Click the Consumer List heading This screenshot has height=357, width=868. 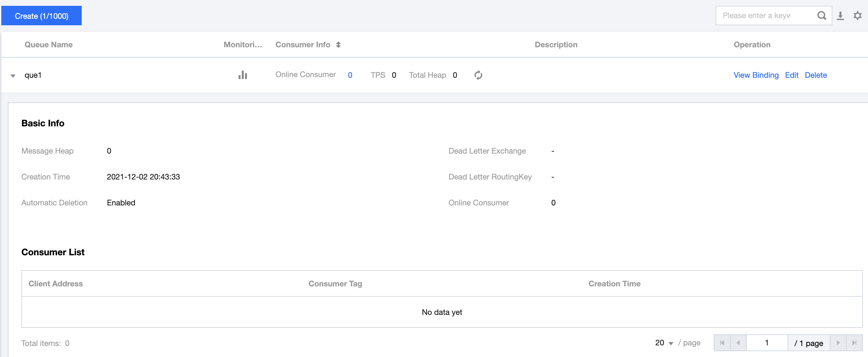tap(53, 252)
